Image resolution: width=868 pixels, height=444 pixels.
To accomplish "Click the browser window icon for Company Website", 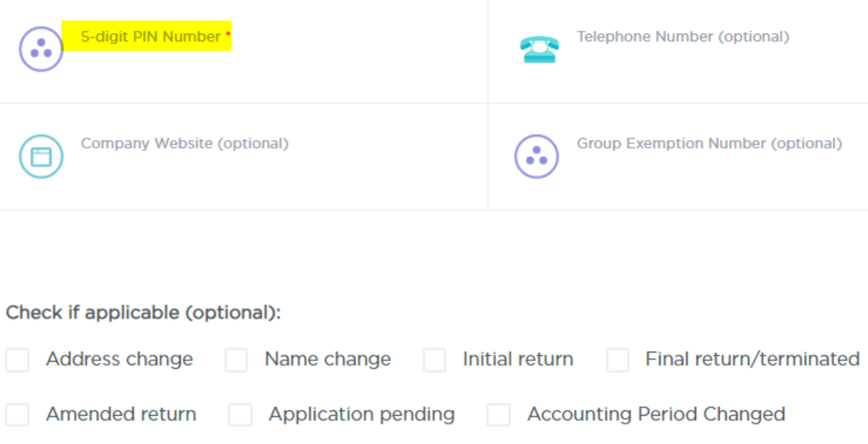I will point(41,156).
